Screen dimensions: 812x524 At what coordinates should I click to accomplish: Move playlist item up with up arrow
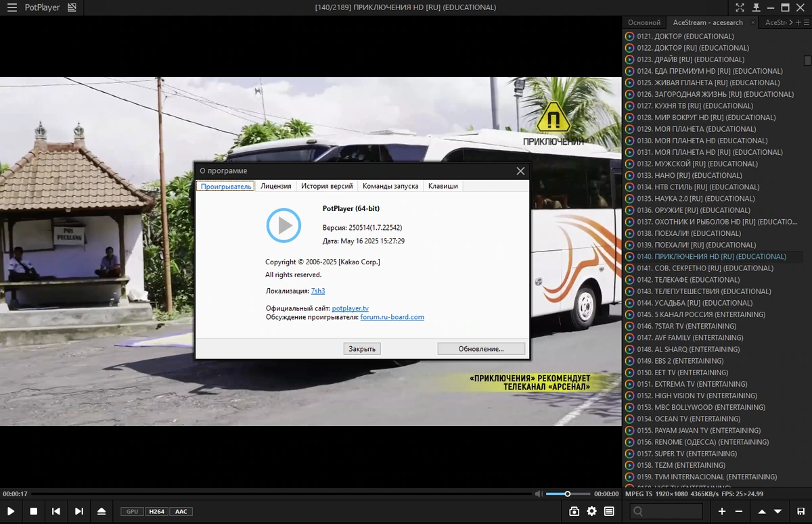tap(762, 512)
